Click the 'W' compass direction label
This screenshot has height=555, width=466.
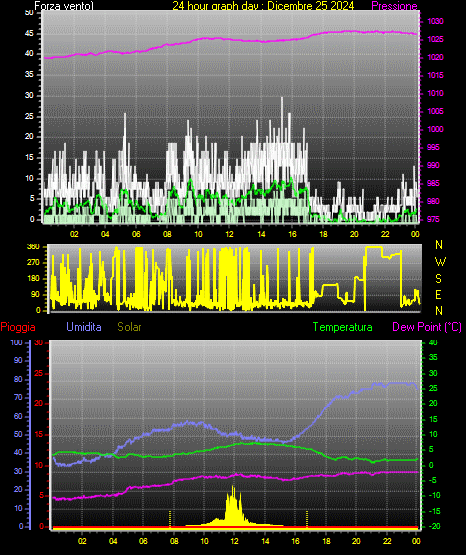[x=440, y=262]
